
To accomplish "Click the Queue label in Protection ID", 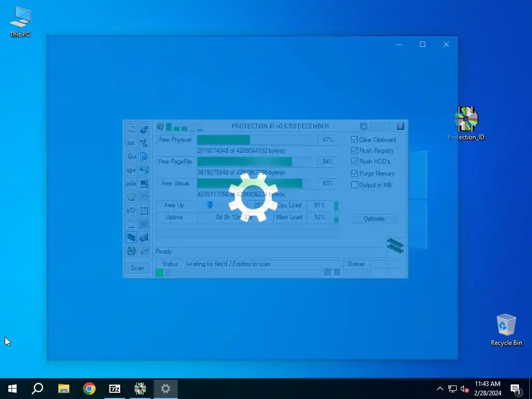I will [x=356, y=264].
